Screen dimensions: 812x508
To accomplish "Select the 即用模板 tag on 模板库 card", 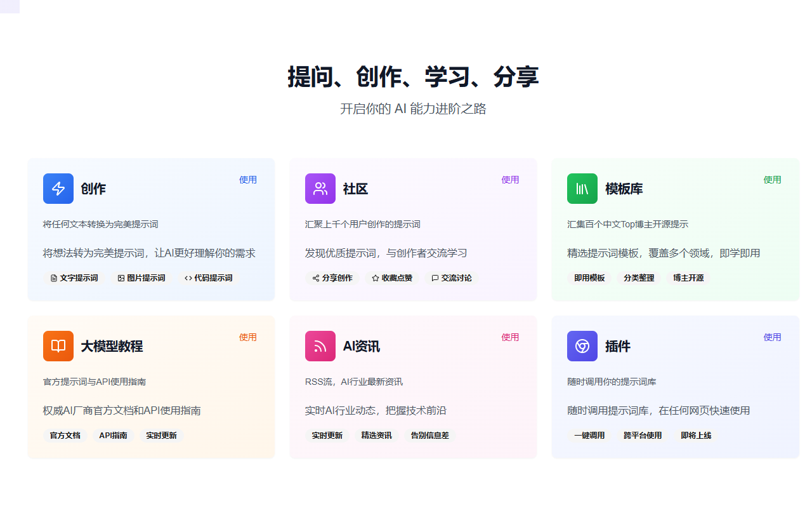I will point(589,277).
